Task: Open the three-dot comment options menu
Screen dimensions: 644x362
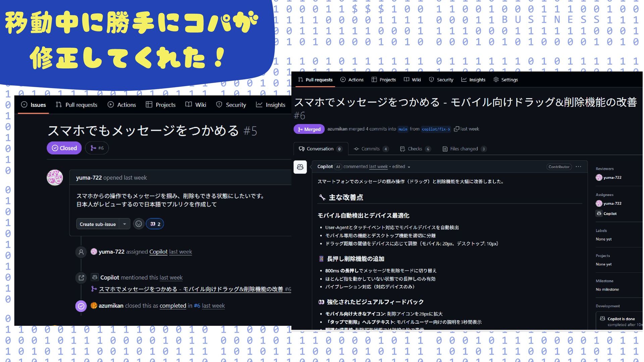Action: point(579,167)
